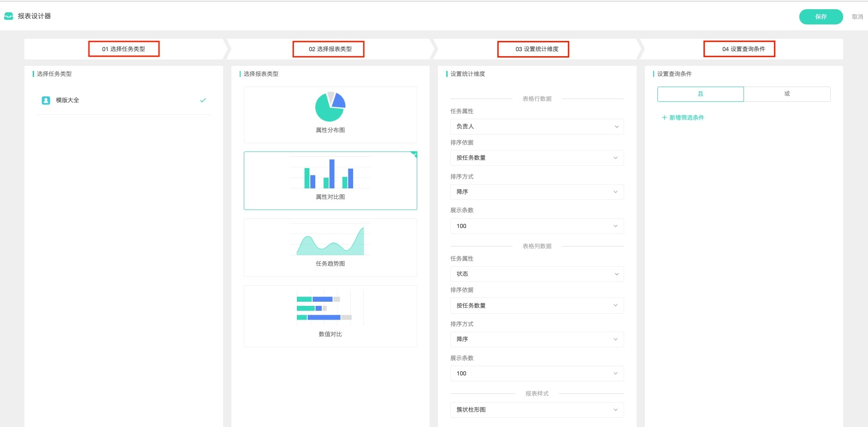868x427 pixels.
Task: Choose the 属性对比图 bar chart icon
Action: pyautogui.click(x=330, y=174)
